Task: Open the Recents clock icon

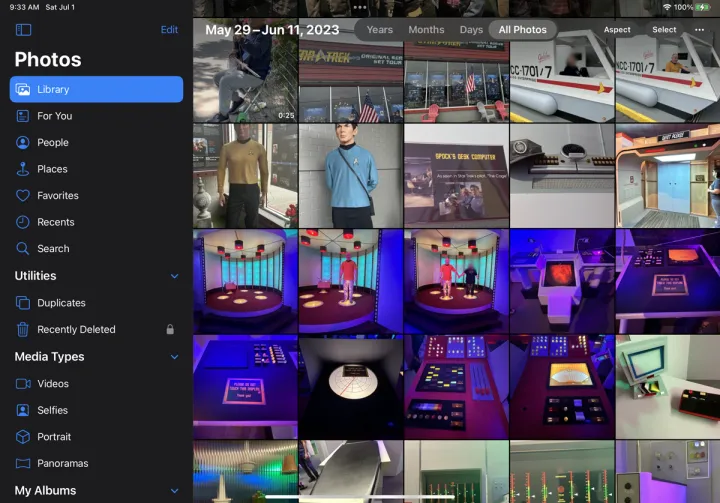Action: pyautogui.click(x=23, y=222)
